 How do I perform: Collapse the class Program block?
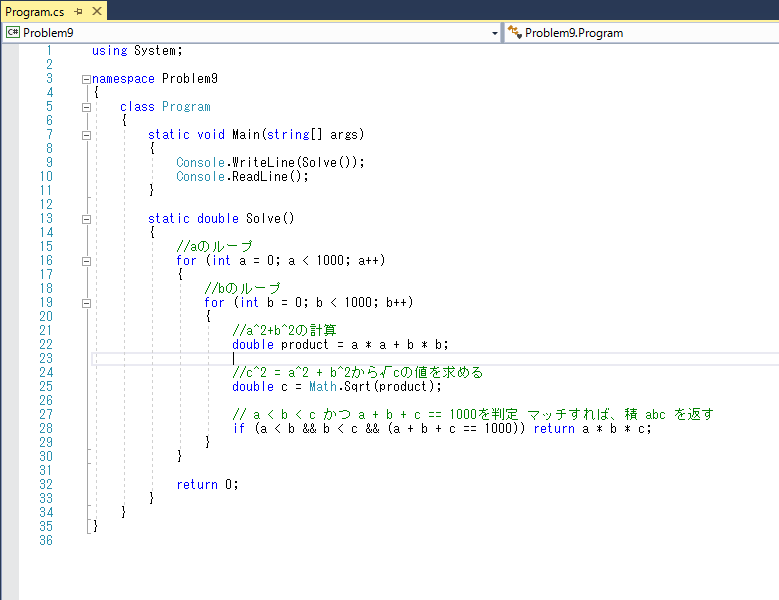[86, 107]
